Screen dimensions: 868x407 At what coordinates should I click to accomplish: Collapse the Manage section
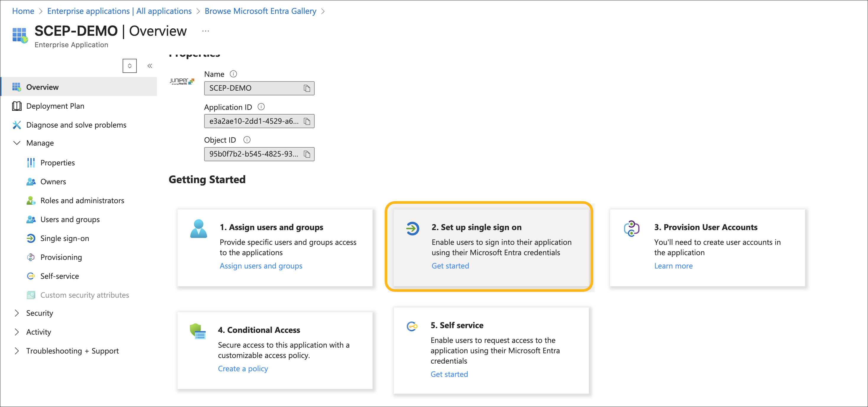click(17, 143)
